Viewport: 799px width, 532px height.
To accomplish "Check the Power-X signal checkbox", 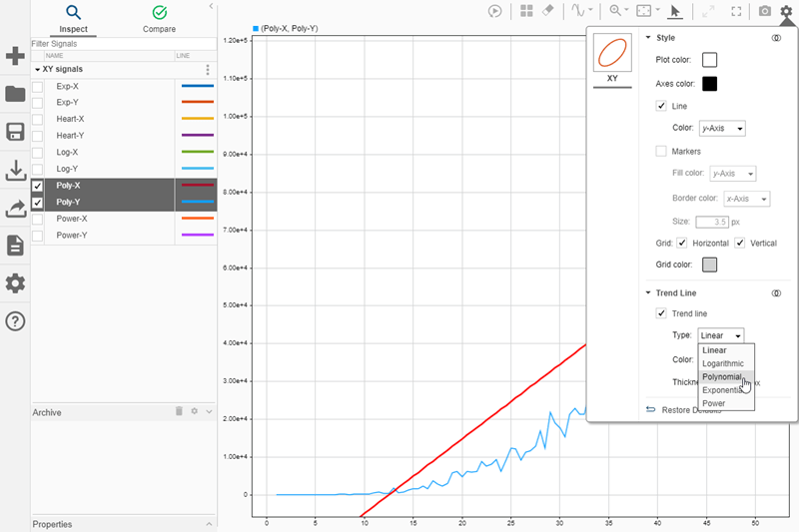I will point(38,219).
